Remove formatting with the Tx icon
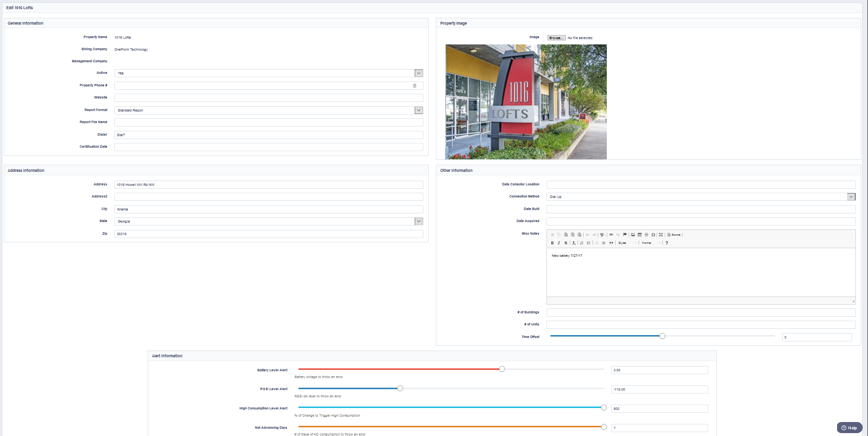The image size is (868, 436). [x=574, y=243]
